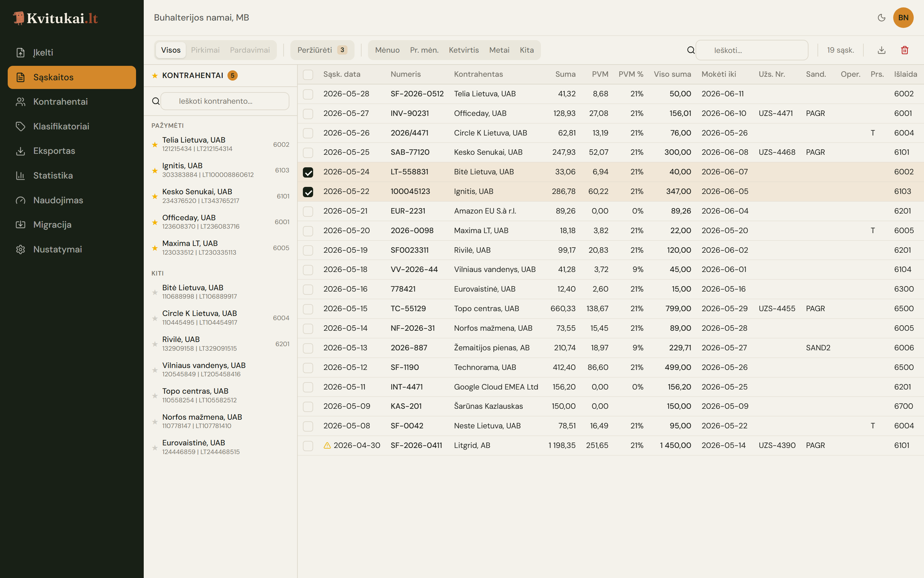Click contractor search field

(225, 101)
